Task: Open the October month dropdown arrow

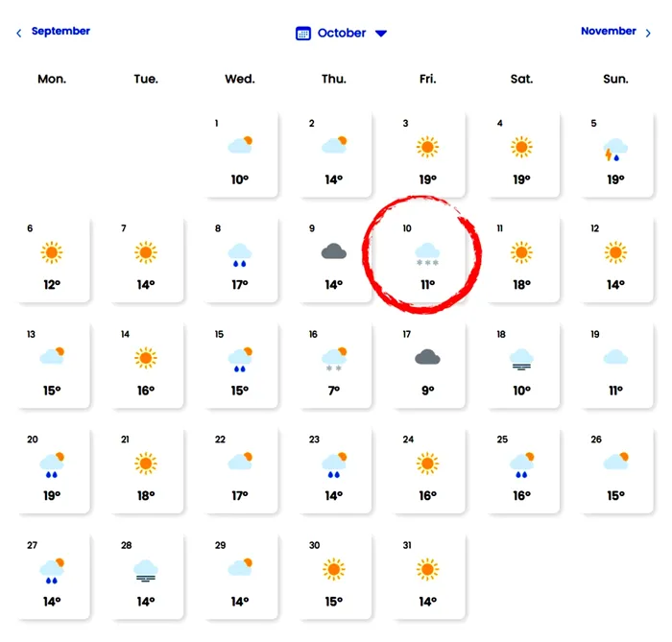Action: pyautogui.click(x=381, y=33)
